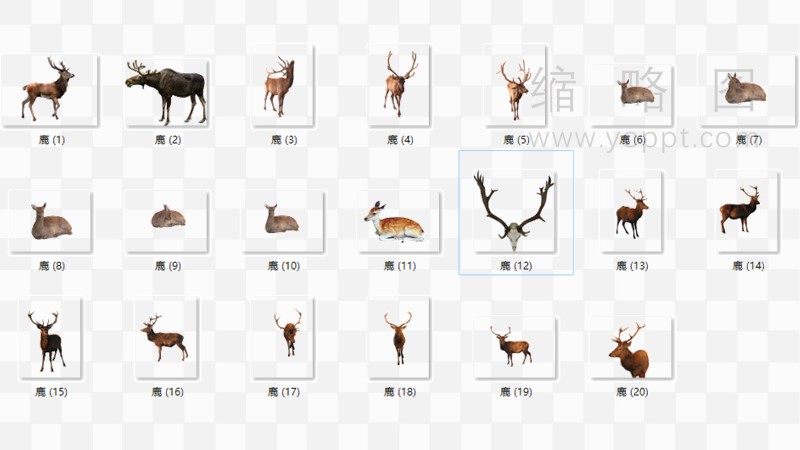This screenshot has height=450, width=800.
Task: Select the small deer image 鹿 (9)
Action: (x=167, y=217)
